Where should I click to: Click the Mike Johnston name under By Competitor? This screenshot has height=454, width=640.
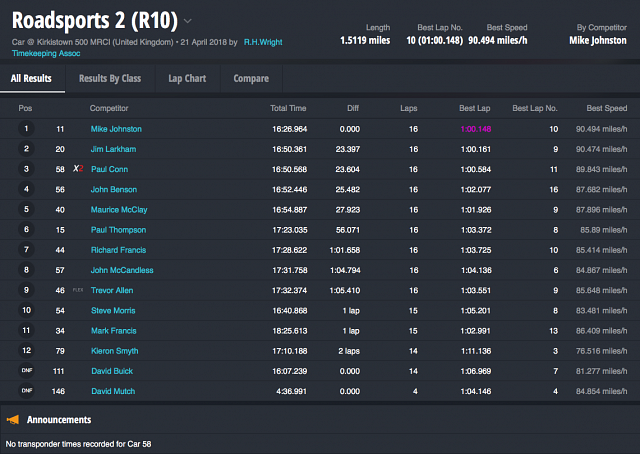tap(599, 40)
